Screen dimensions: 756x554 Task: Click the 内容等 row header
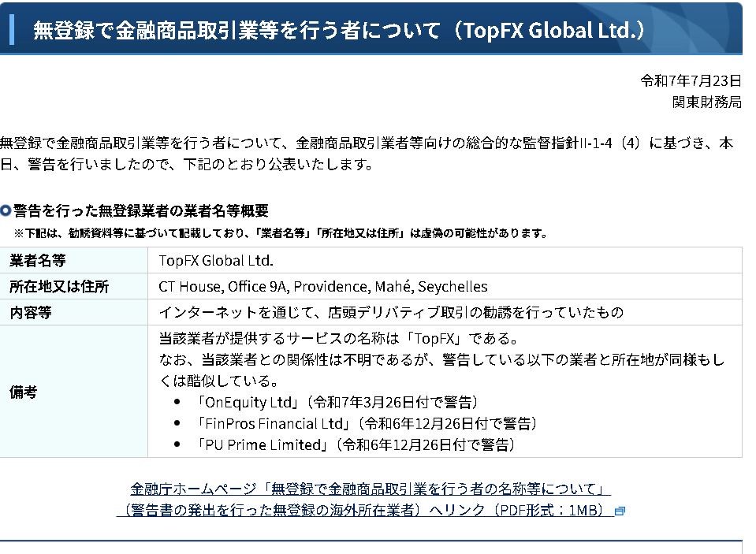tap(74, 312)
